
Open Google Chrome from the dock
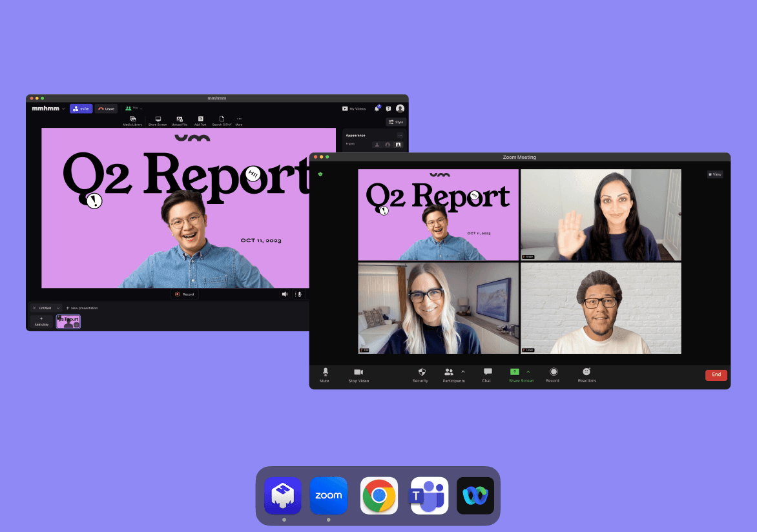(378, 496)
